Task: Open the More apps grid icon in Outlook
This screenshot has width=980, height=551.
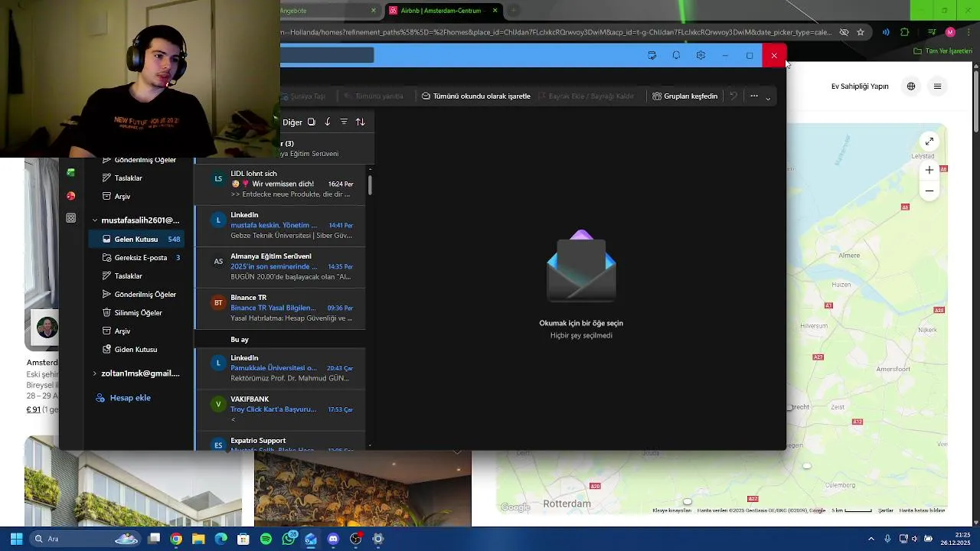Action: 70,218
